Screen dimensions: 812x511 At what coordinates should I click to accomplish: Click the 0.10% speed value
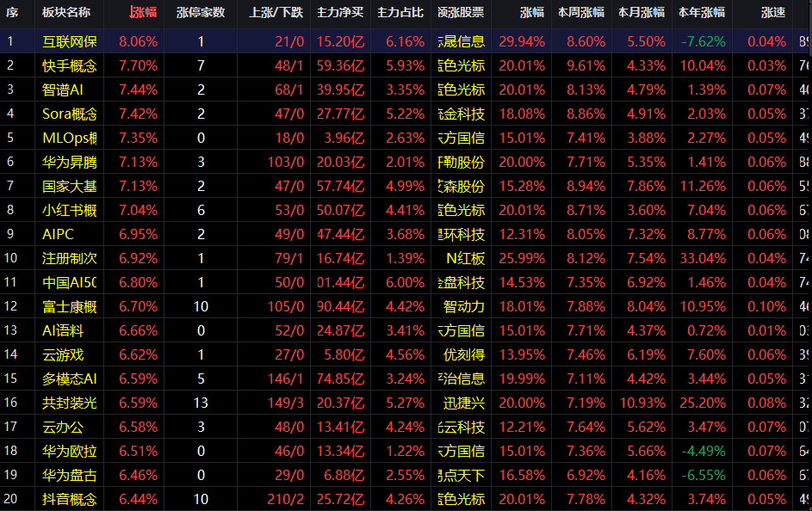767,306
